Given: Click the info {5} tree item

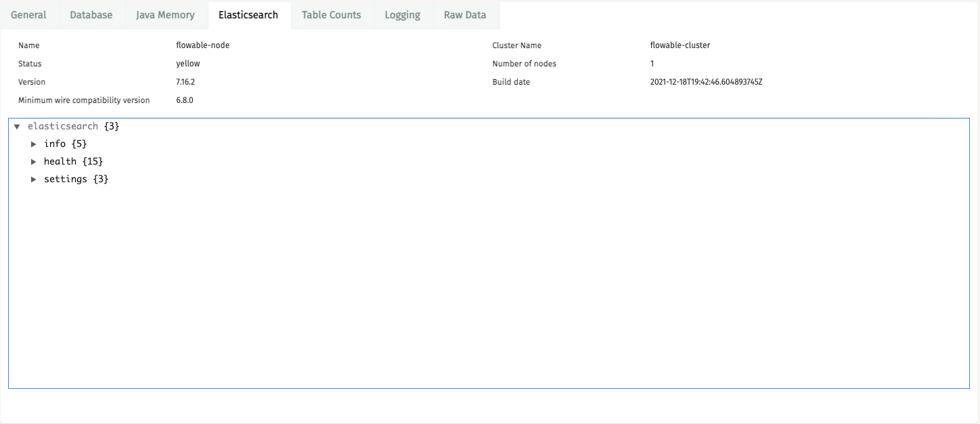Looking at the screenshot, I should pos(65,144).
